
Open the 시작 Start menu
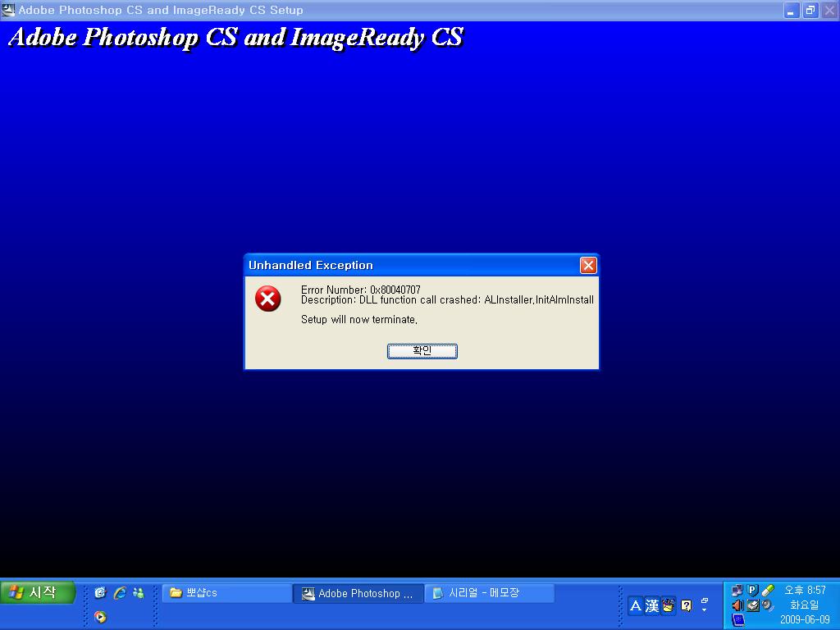tap(38, 592)
